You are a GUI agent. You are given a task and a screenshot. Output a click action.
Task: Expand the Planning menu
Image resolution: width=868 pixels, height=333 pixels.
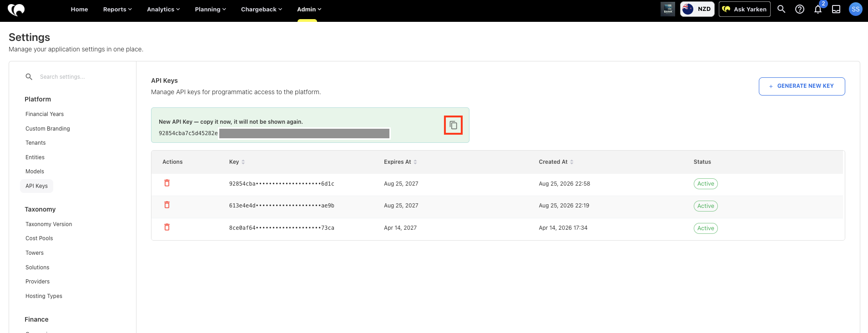[x=210, y=9]
